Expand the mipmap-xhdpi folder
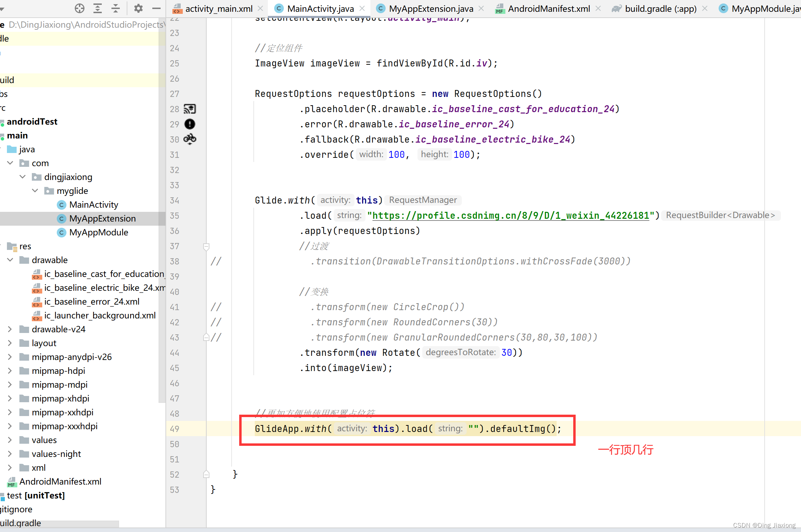 [x=10, y=398]
